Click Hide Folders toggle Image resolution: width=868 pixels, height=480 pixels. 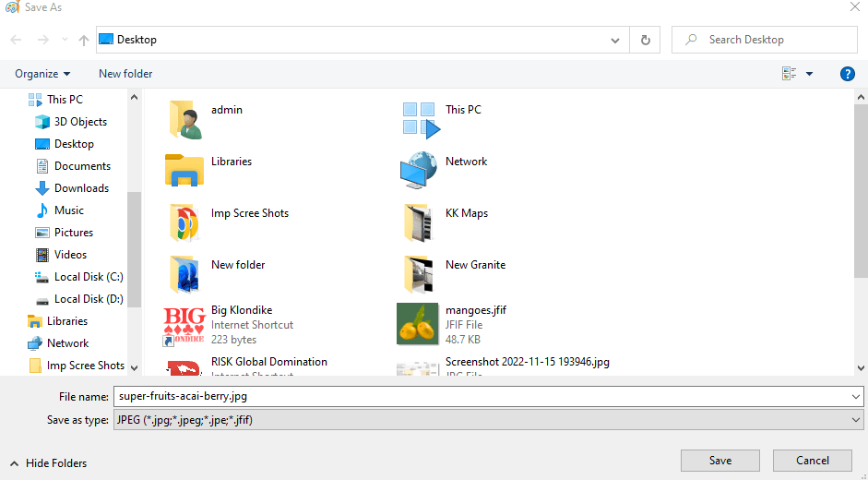pyautogui.click(x=49, y=462)
